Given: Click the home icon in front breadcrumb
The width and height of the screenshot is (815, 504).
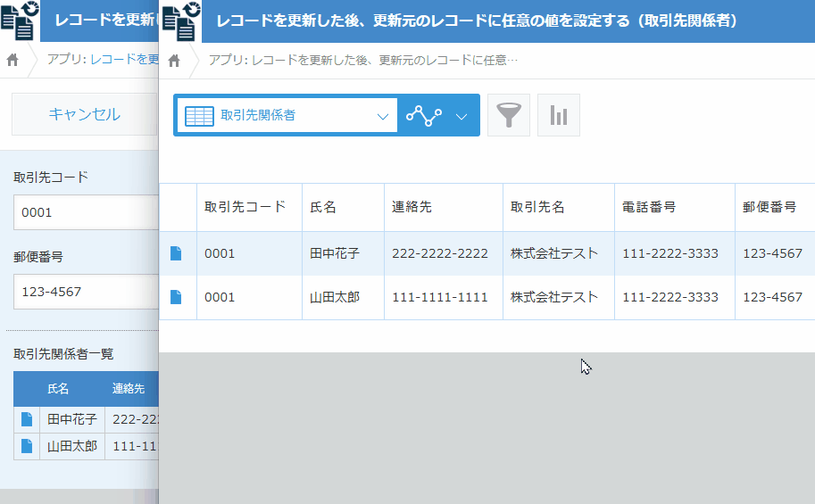Looking at the screenshot, I should point(174,61).
